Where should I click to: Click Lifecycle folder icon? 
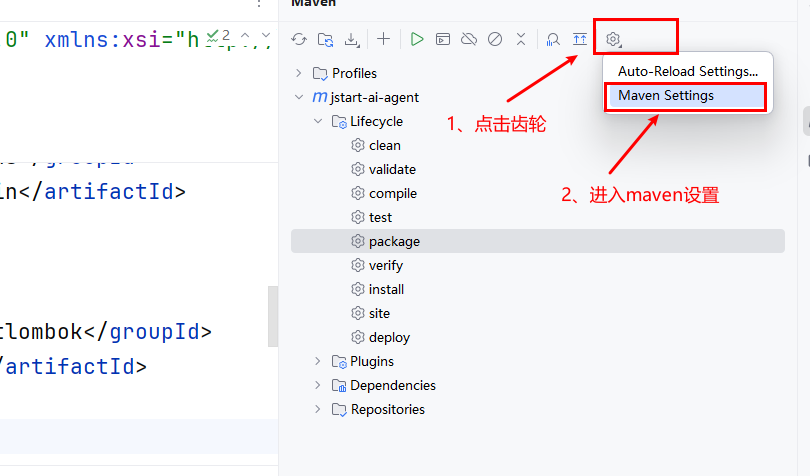click(339, 122)
